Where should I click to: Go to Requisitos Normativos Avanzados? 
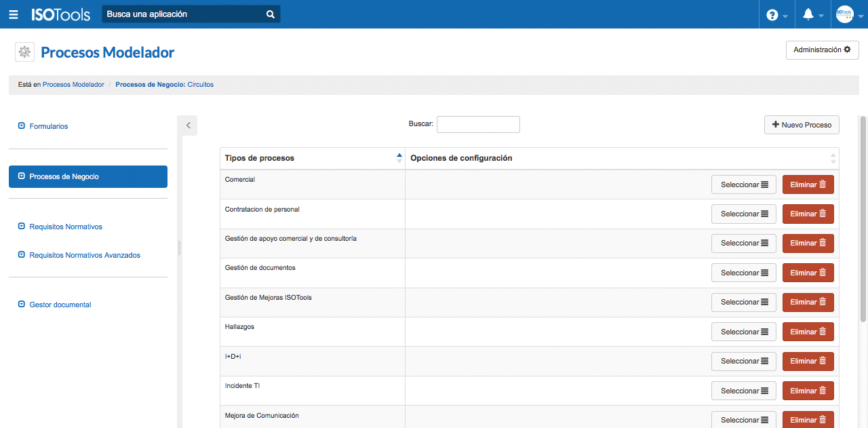[x=84, y=255]
